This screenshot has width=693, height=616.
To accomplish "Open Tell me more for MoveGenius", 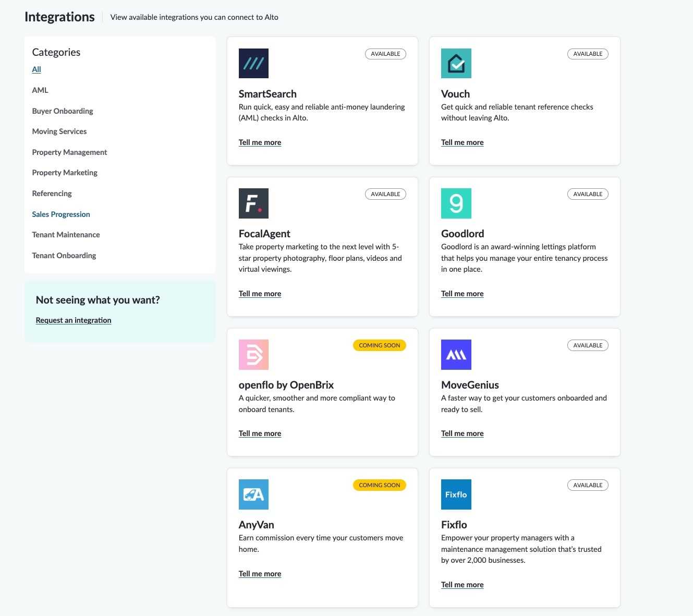I will pyautogui.click(x=463, y=433).
